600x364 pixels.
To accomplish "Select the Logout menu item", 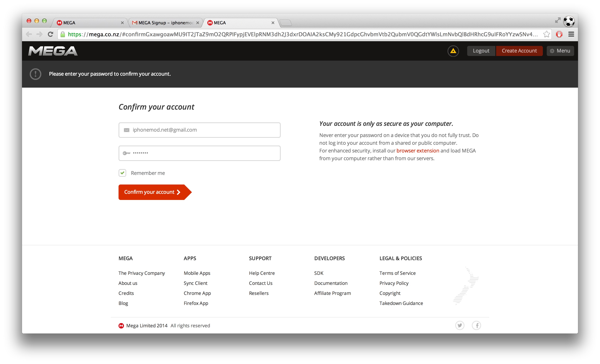I will click(481, 50).
